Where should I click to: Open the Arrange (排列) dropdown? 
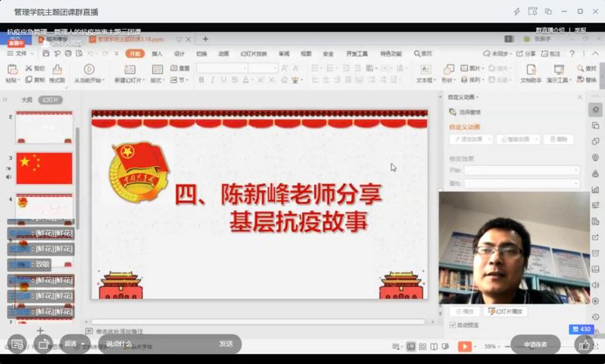point(472,79)
